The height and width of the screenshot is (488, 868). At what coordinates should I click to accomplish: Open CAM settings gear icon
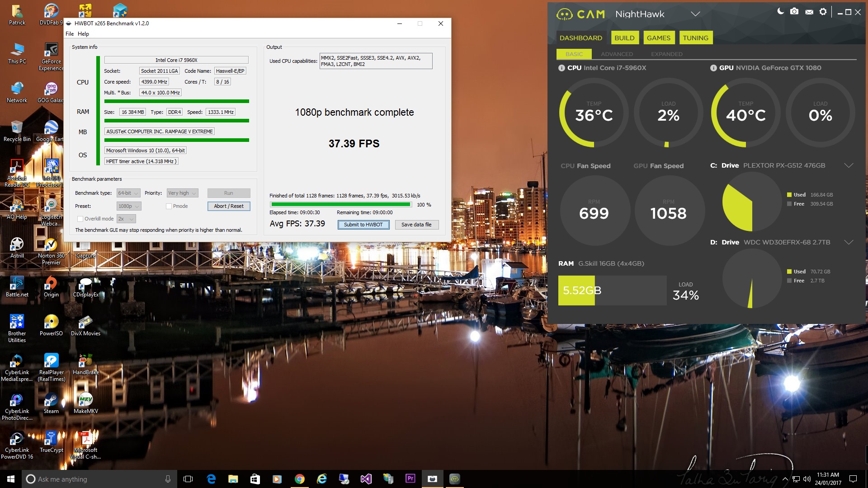point(823,12)
